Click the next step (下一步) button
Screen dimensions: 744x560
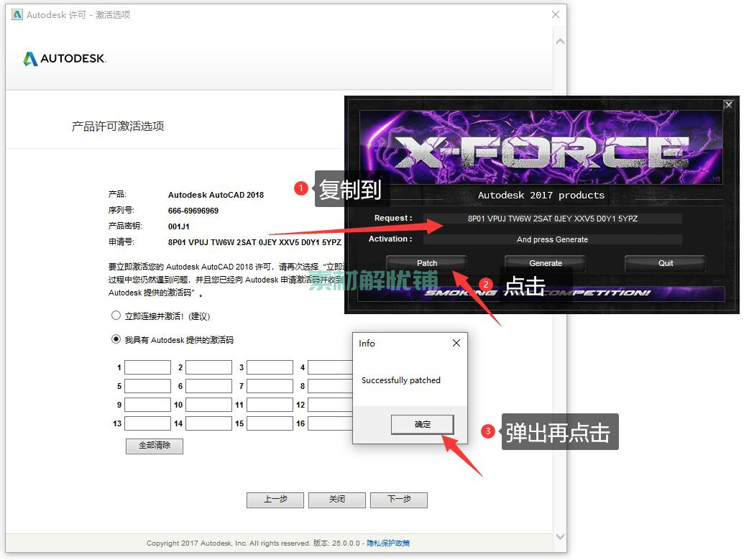399,500
